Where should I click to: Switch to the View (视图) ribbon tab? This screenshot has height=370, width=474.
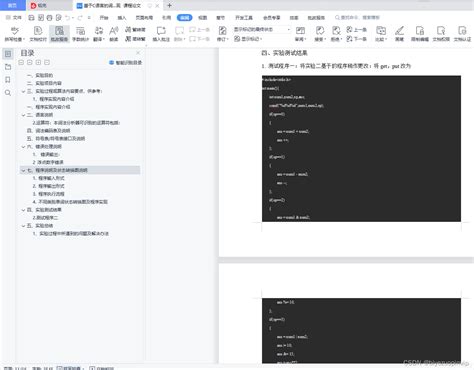(202, 17)
